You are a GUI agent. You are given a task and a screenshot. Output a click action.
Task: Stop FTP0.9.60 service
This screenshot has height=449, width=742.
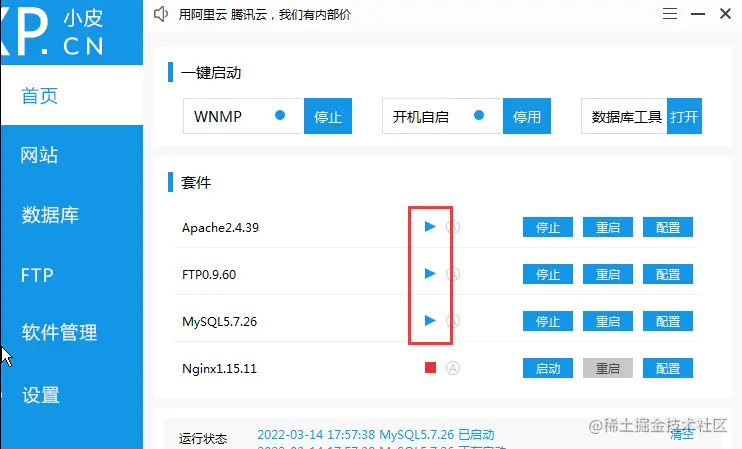(x=548, y=274)
